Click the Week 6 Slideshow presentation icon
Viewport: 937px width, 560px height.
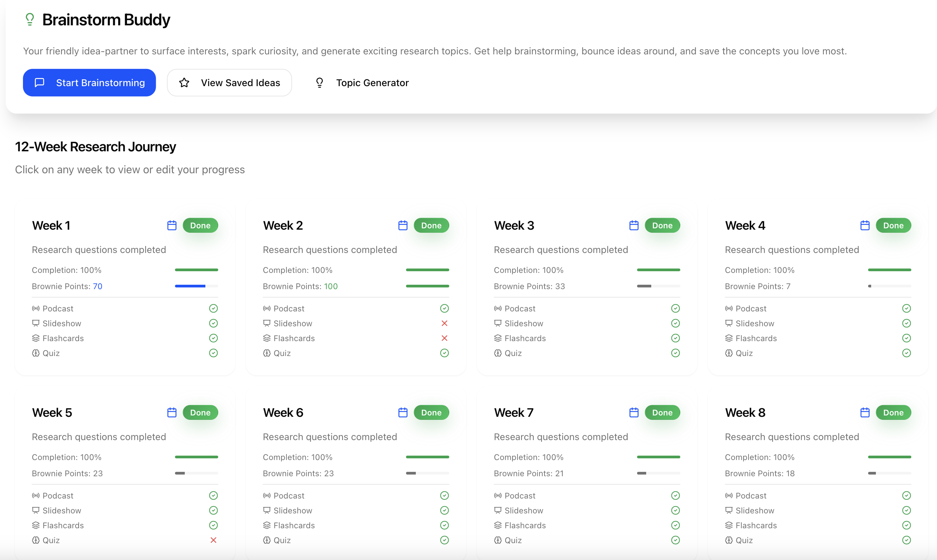tap(267, 510)
